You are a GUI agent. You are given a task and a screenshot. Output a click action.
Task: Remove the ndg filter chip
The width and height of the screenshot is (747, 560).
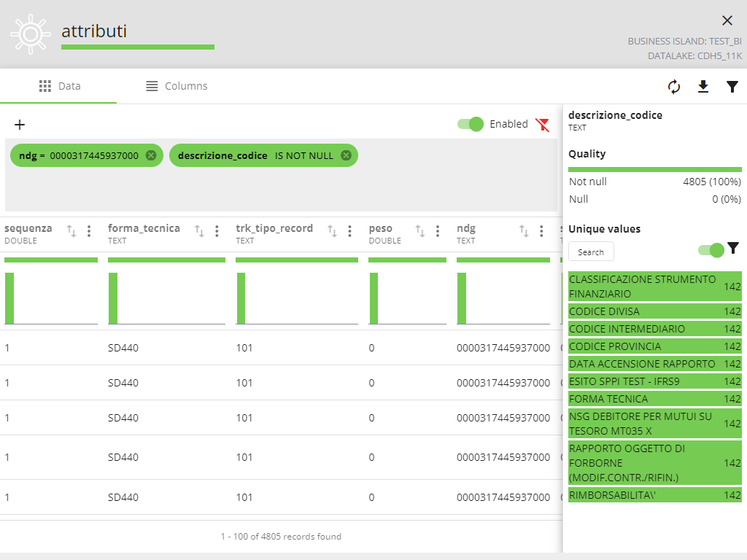pyautogui.click(x=151, y=155)
